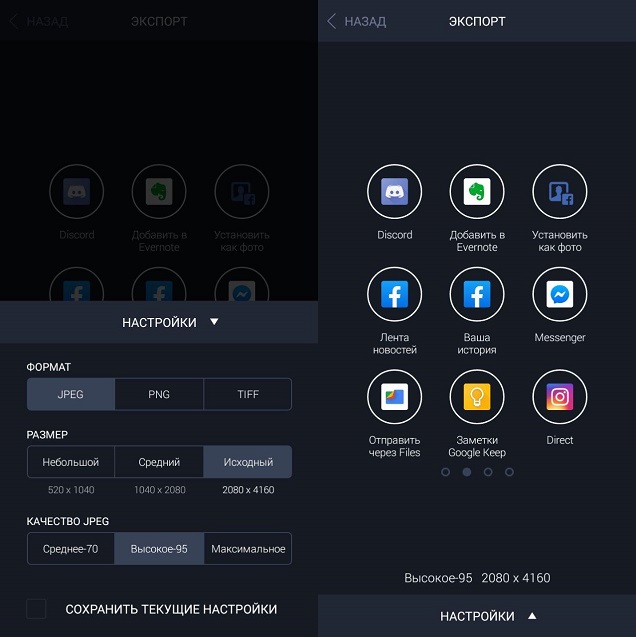Check Сохранить текущие настройки box
The width and height of the screenshot is (636, 637).
pos(36,609)
